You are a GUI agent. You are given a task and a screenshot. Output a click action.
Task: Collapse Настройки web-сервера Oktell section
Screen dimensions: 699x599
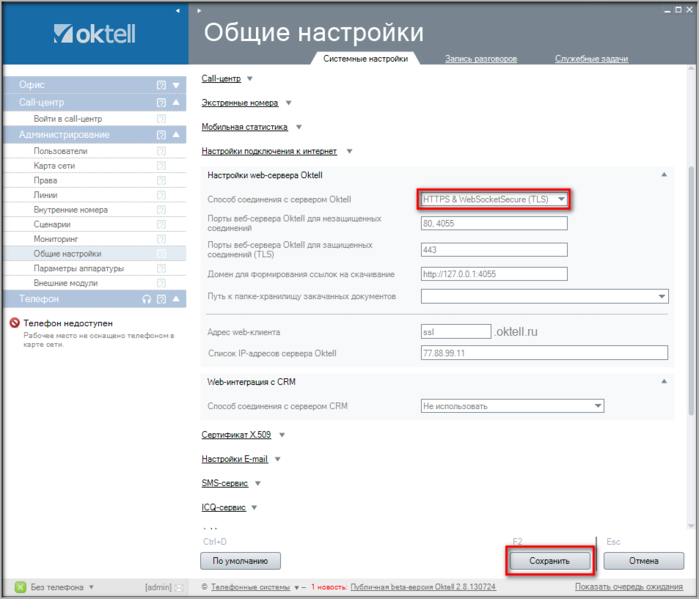[x=664, y=175]
